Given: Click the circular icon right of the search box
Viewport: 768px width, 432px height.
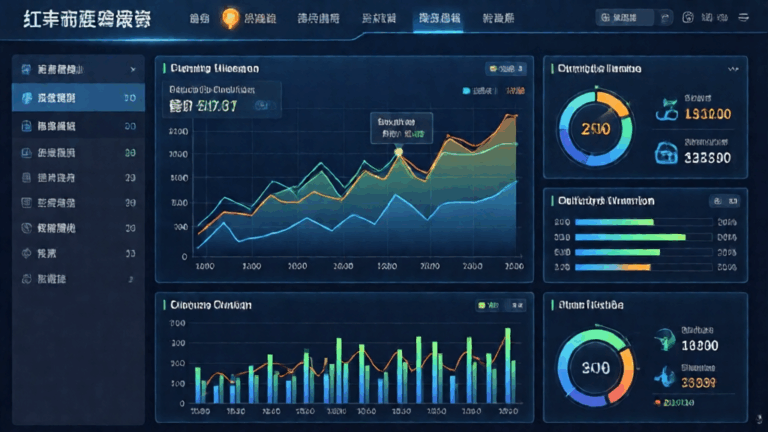Looking at the screenshot, I should click(x=687, y=17).
